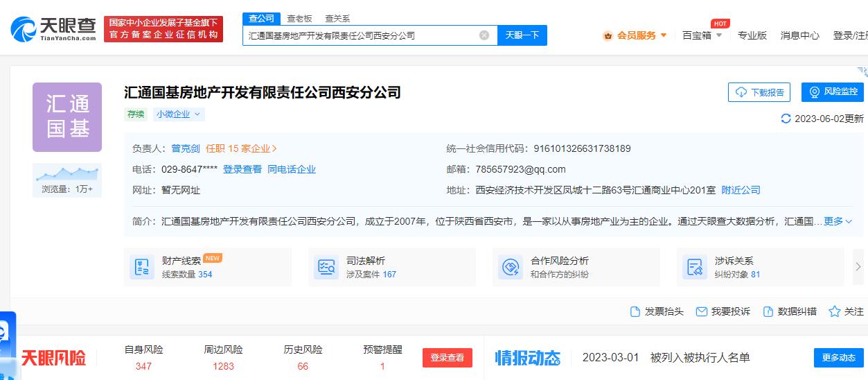Image resolution: width=868 pixels, height=380 pixels.
Task: Click the 会员服务 crown icon
Action: pyautogui.click(x=608, y=35)
